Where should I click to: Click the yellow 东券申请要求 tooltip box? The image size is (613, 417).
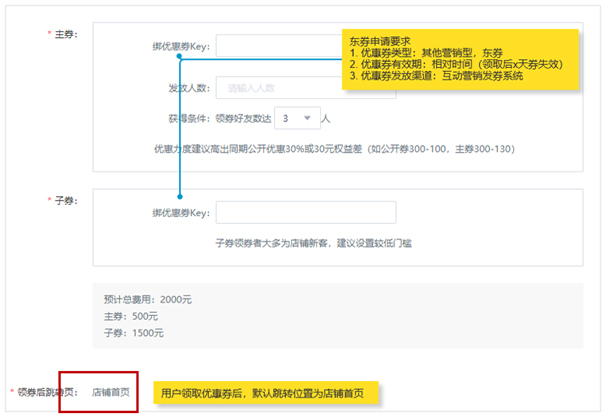click(x=461, y=59)
